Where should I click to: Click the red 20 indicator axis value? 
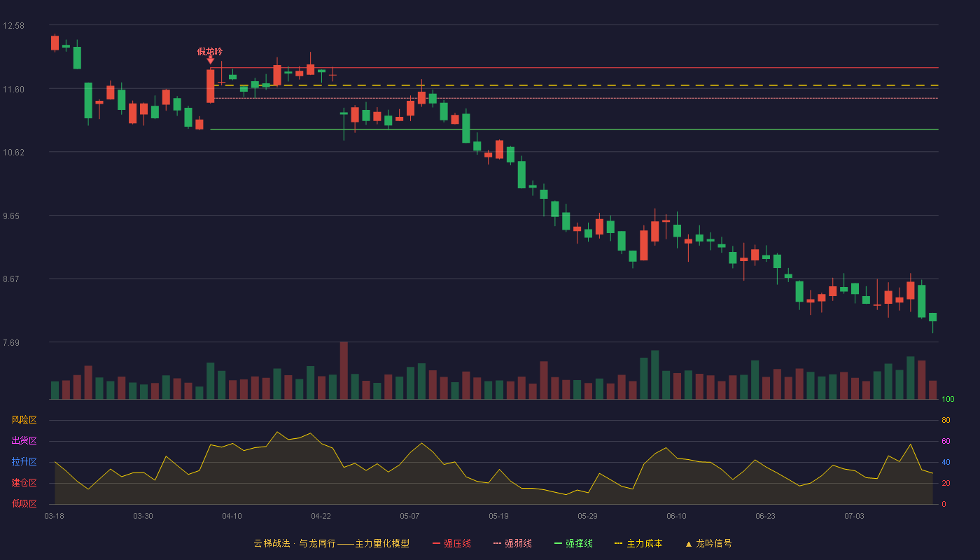coord(946,484)
